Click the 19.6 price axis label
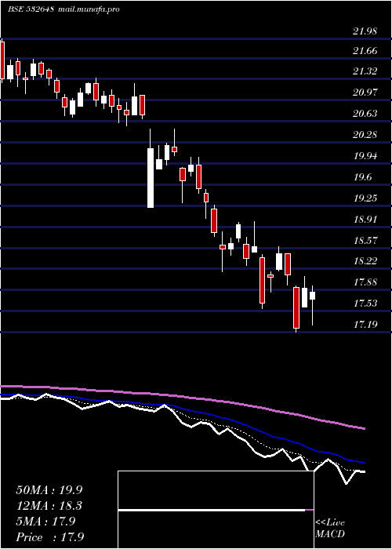Viewport: 392px width, 549px height. [x=362, y=177]
